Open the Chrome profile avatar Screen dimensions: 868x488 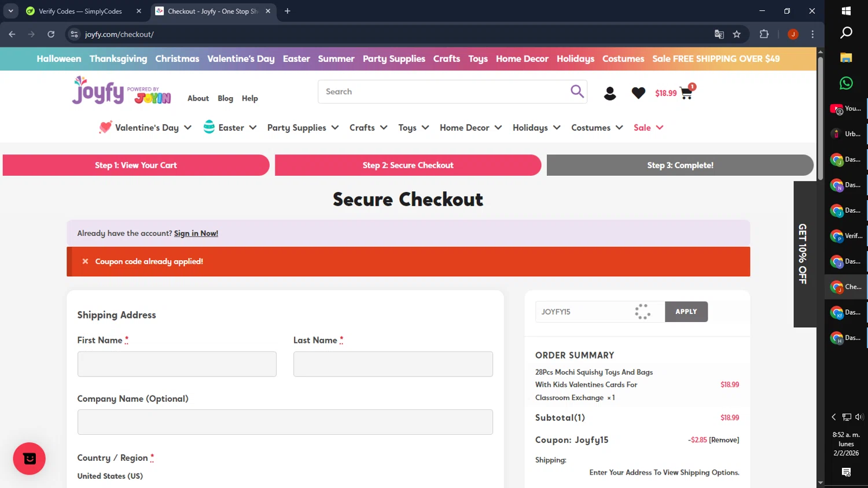pyautogui.click(x=793, y=34)
